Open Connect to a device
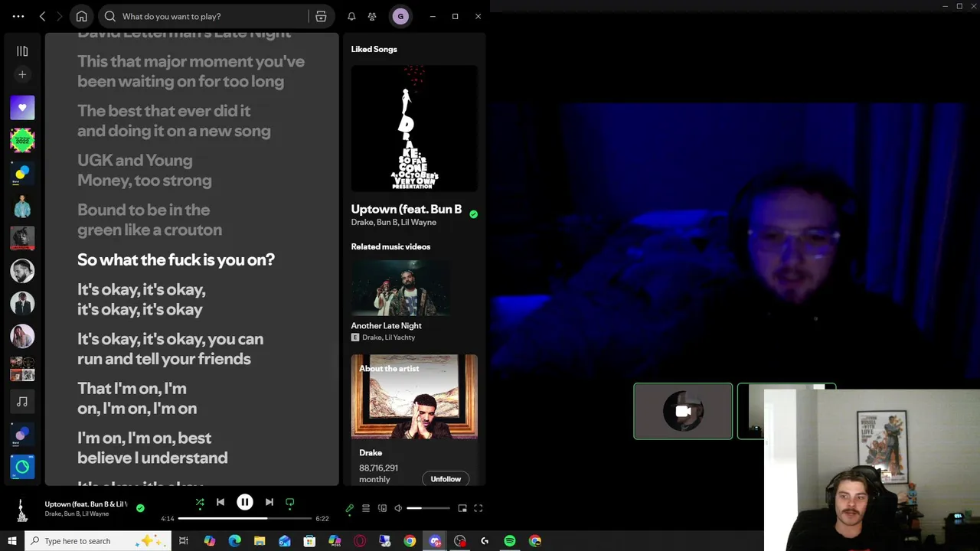Viewport: 980px width, 551px height. 382,508
